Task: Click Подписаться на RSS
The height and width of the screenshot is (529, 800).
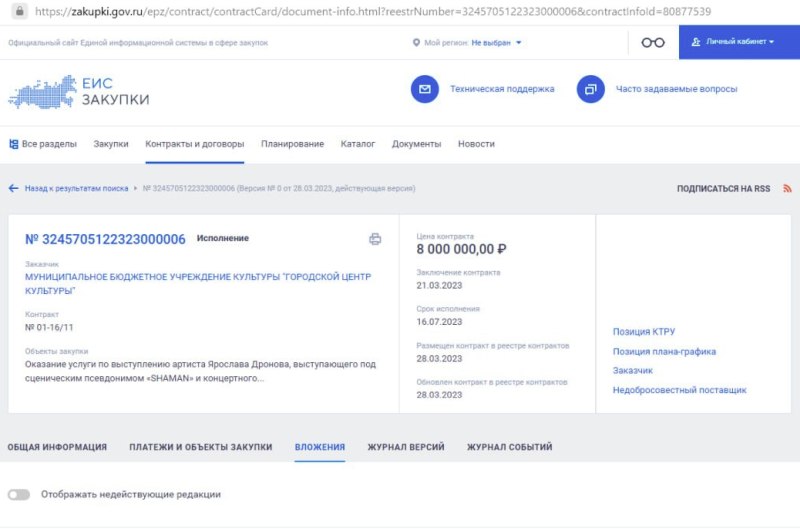Action: (x=723, y=188)
